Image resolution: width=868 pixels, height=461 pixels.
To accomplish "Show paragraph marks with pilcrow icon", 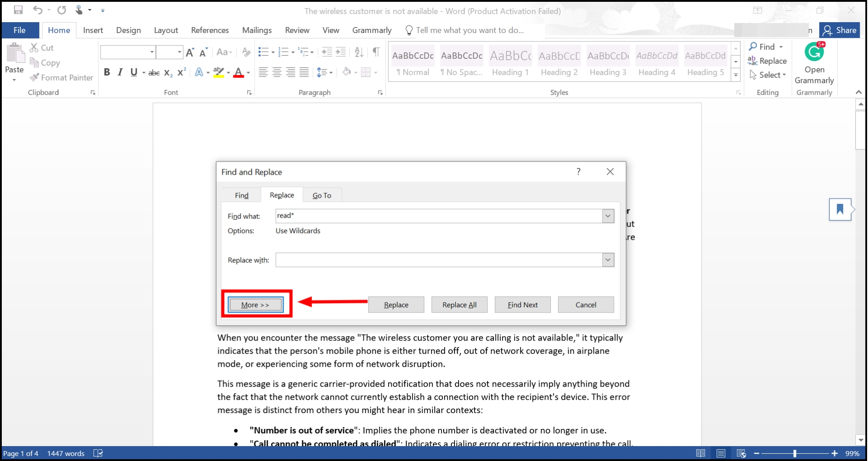I will [x=376, y=52].
